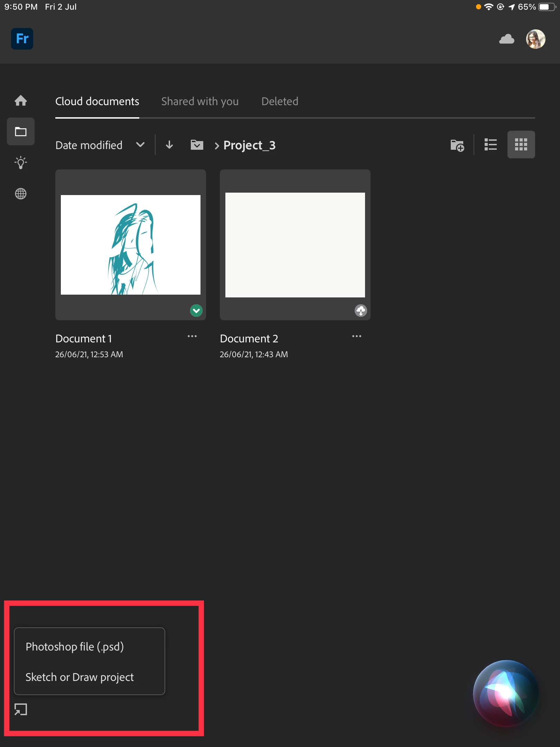560x747 pixels.
Task: Select the Document 1 title
Action: [x=84, y=339]
